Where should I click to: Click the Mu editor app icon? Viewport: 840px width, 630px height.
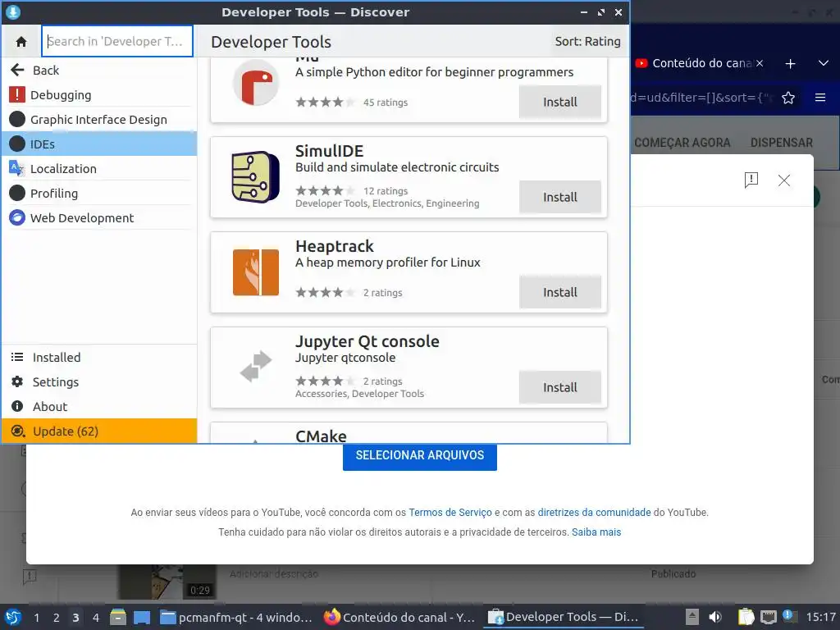click(256, 84)
